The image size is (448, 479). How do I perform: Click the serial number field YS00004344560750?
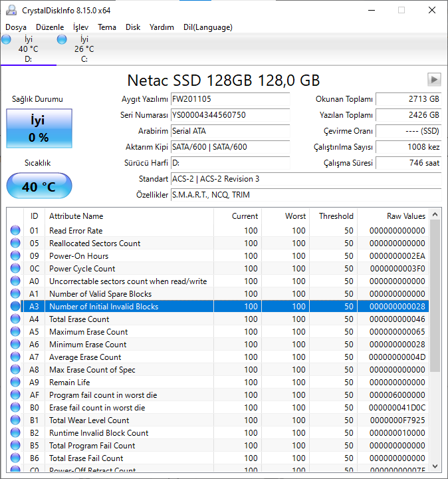(231, 115)
